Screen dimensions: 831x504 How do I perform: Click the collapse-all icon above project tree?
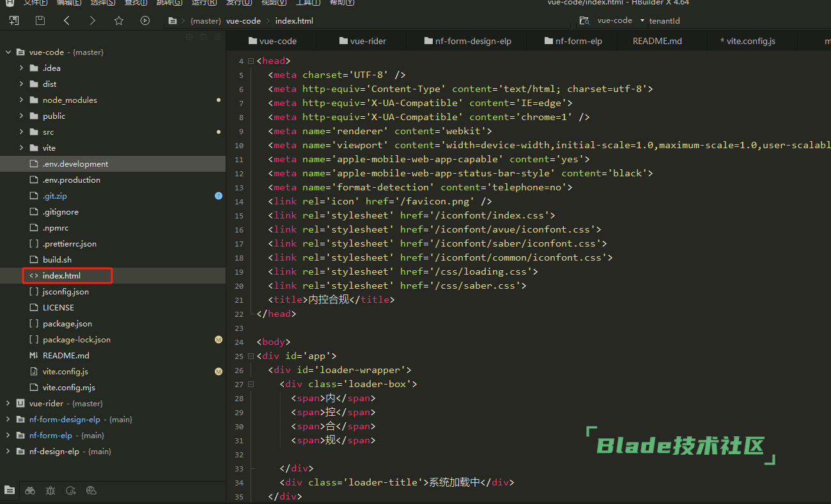click(204, 37)
